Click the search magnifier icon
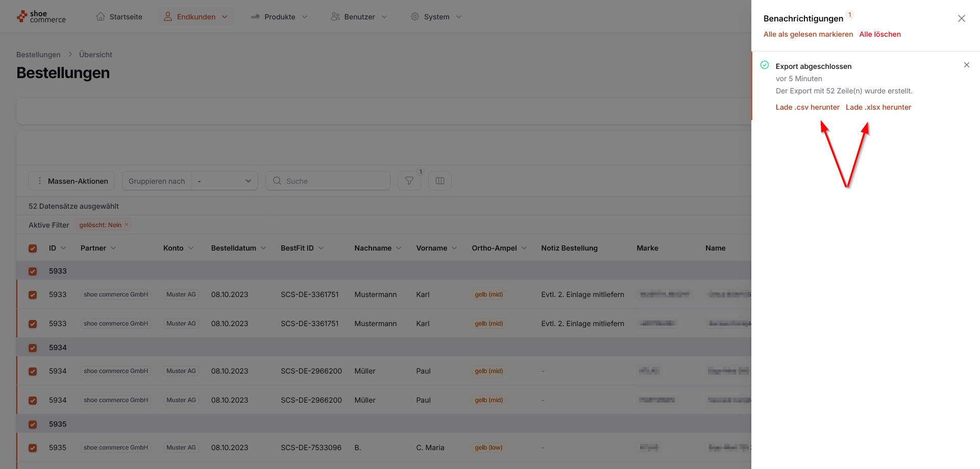The width and height of the screenshot is (980, 469). 277,181
